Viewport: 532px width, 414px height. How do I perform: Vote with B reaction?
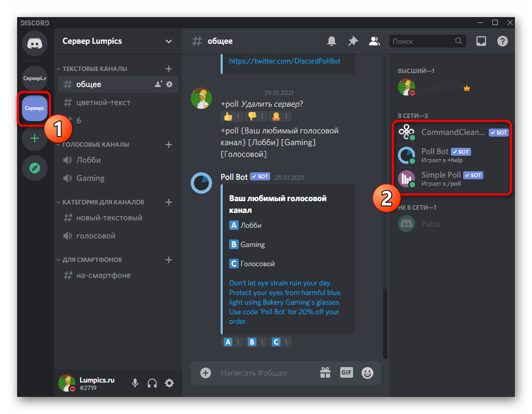point(256,342)
